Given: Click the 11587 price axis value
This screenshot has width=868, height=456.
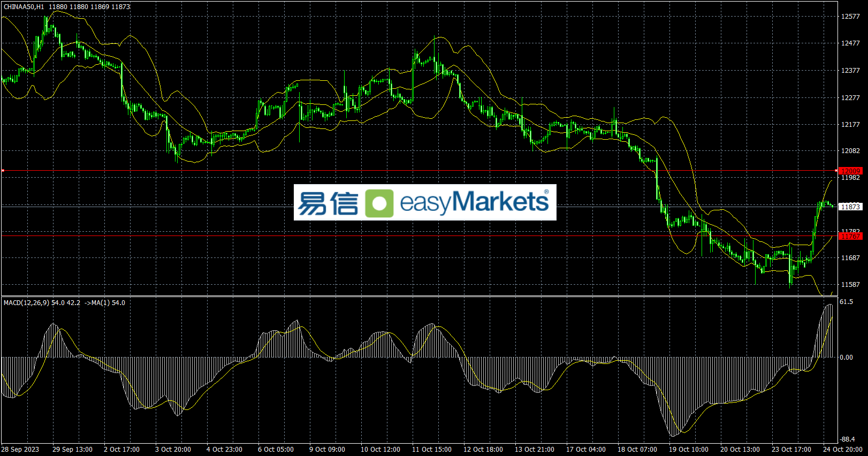Looking at the screenshot, I should click(x=851, y=285).
